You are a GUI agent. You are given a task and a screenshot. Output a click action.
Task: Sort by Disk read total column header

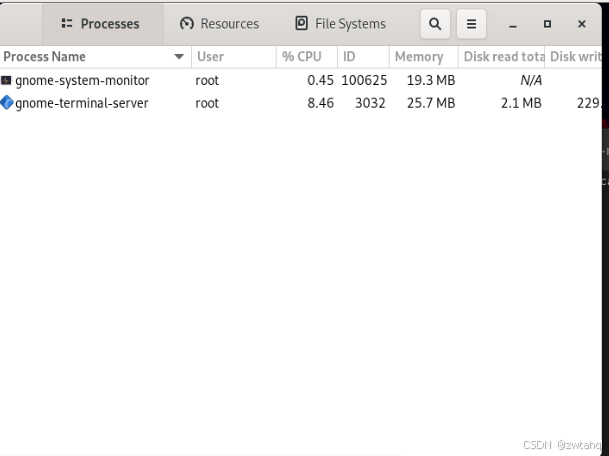[501, 57]
